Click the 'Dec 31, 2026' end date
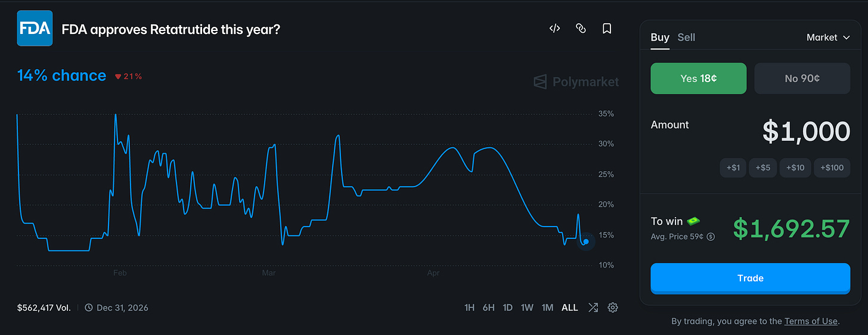Viewport: 868px width, 335px height. tap(122, 308)
